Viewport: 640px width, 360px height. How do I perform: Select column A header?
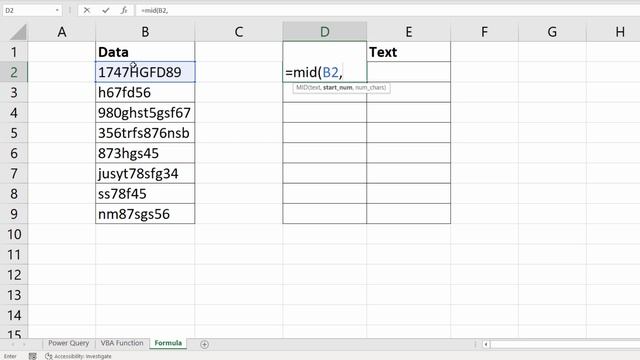62,32
